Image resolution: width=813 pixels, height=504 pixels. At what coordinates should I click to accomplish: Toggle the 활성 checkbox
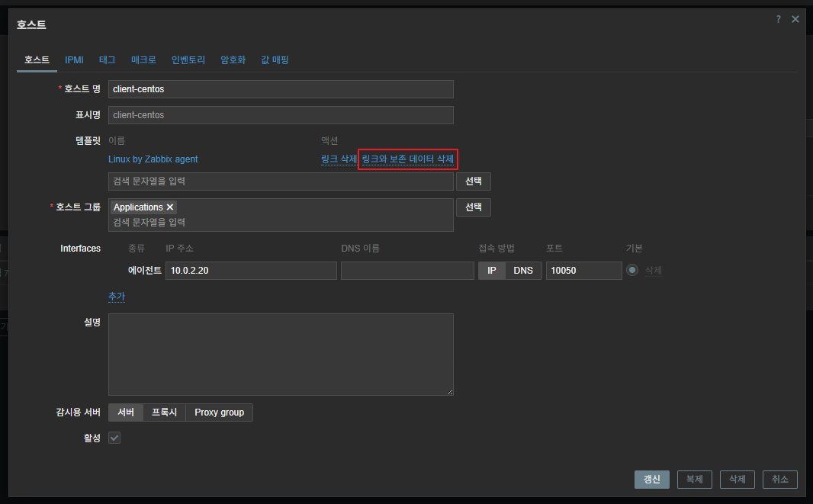[x=114, y=438]
